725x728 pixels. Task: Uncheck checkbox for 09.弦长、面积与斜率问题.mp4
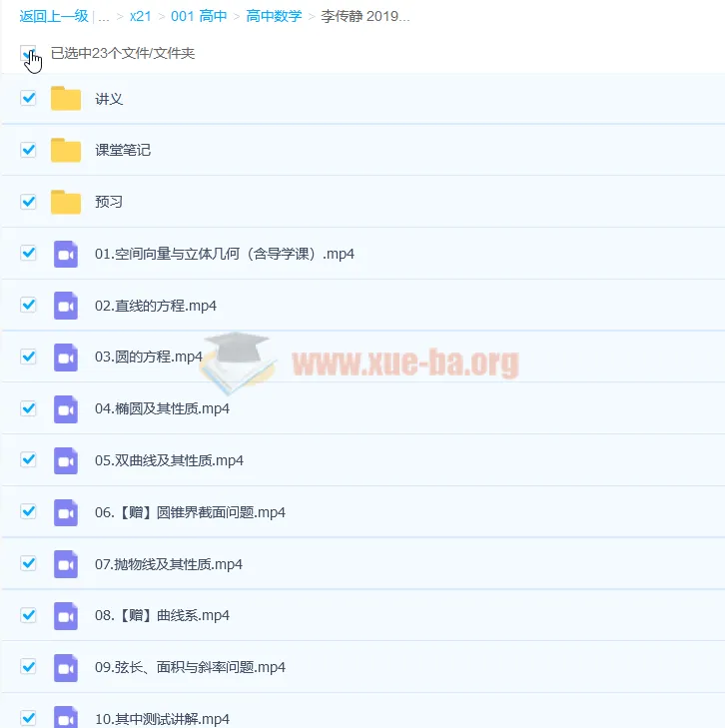[28, 667]
